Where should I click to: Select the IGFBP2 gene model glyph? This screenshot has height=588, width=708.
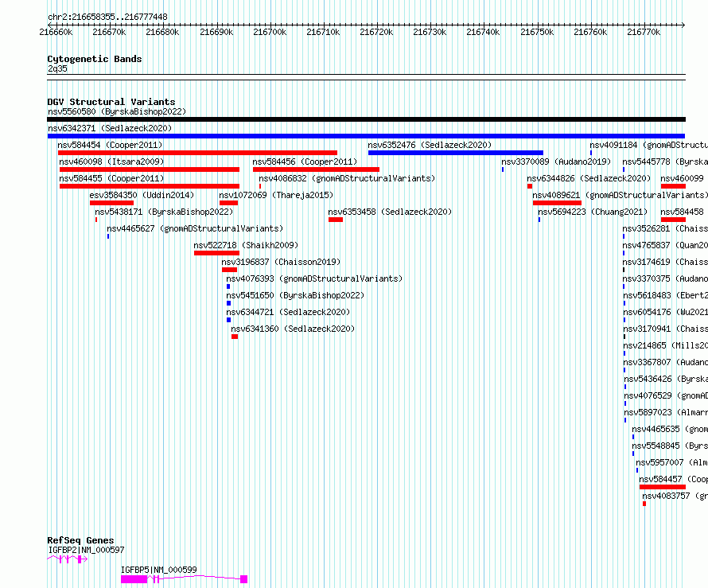pyautogui.click(x=68, y=559)
